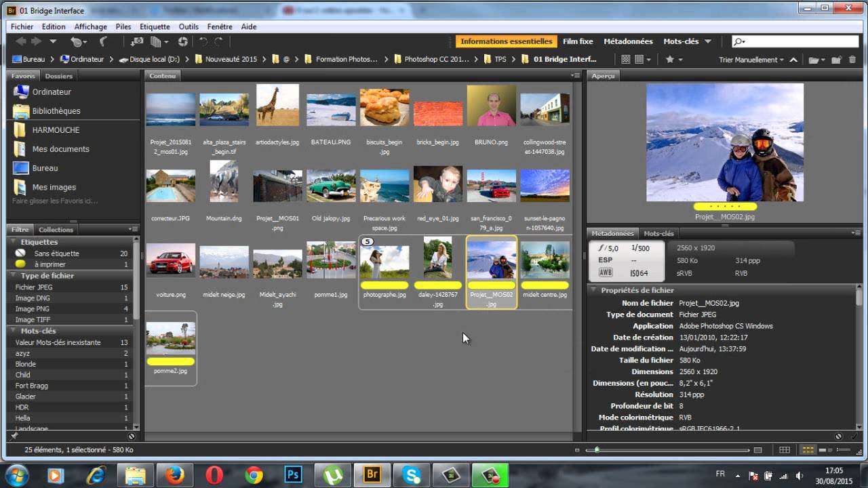
Task: Lock thumbnail grid view button
Action: [785, 450]
